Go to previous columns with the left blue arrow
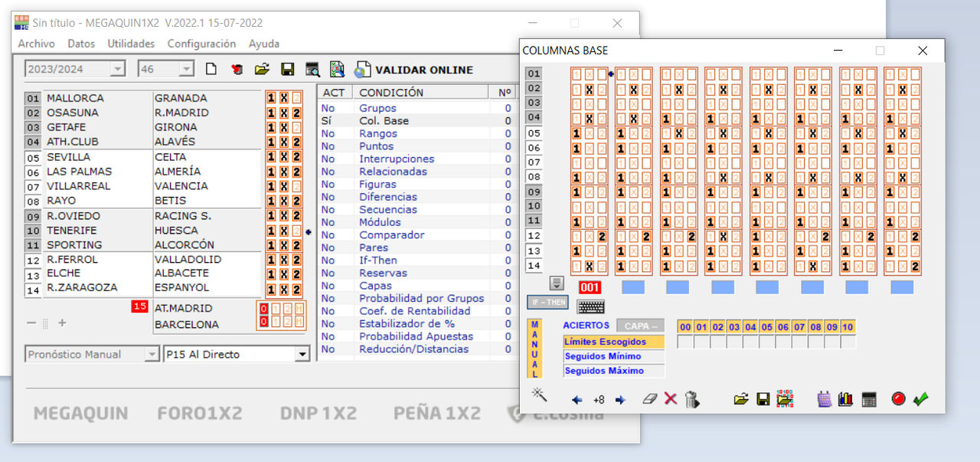 point(577,400)
